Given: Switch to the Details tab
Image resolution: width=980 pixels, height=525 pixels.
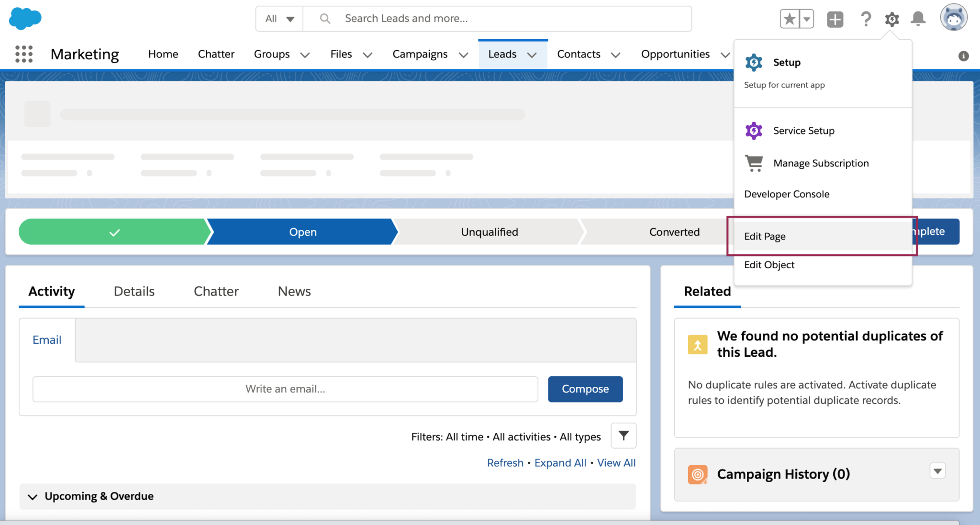Looking at the screenshot, I should point(134,291).
